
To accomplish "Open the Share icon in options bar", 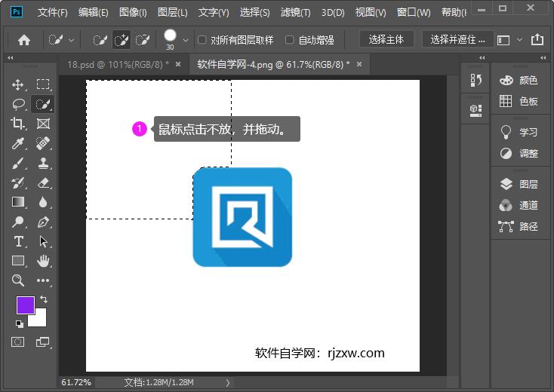I will (x=537, y=39).
